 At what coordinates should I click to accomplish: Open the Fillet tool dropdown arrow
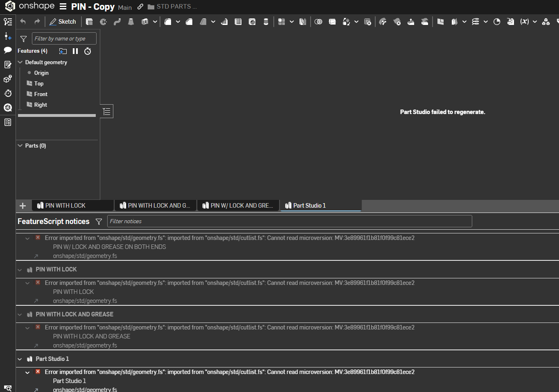tap(178, 22)
